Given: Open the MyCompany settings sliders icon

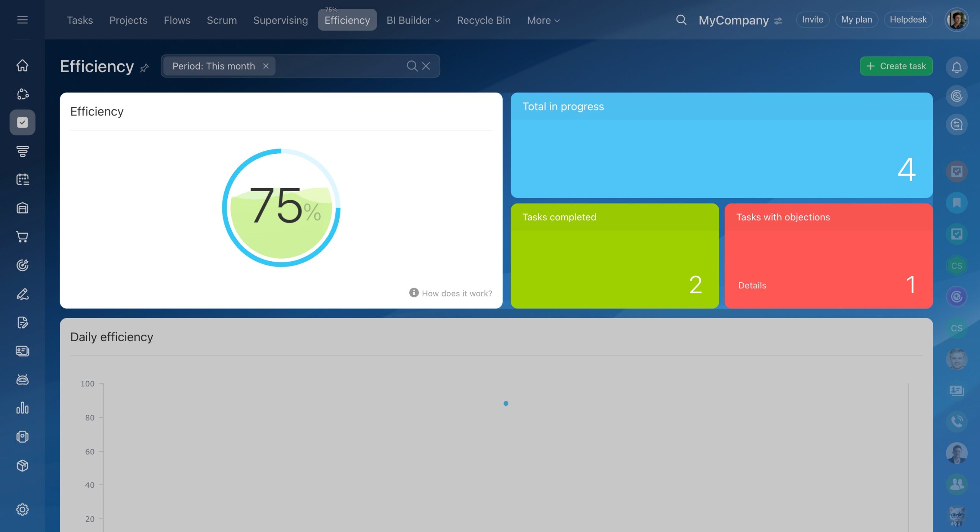Looking at the screenshot, I should click(778, 21).
